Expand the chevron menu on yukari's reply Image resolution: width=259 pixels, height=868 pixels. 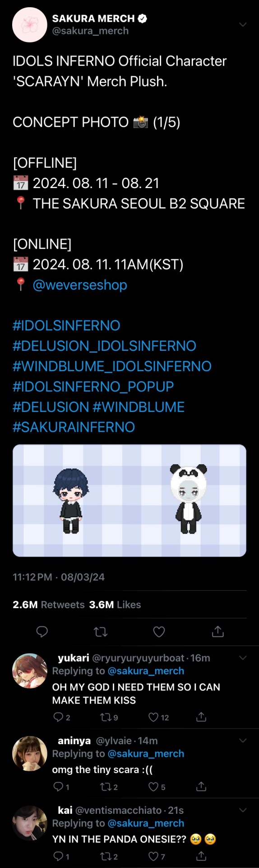(243, 658)
